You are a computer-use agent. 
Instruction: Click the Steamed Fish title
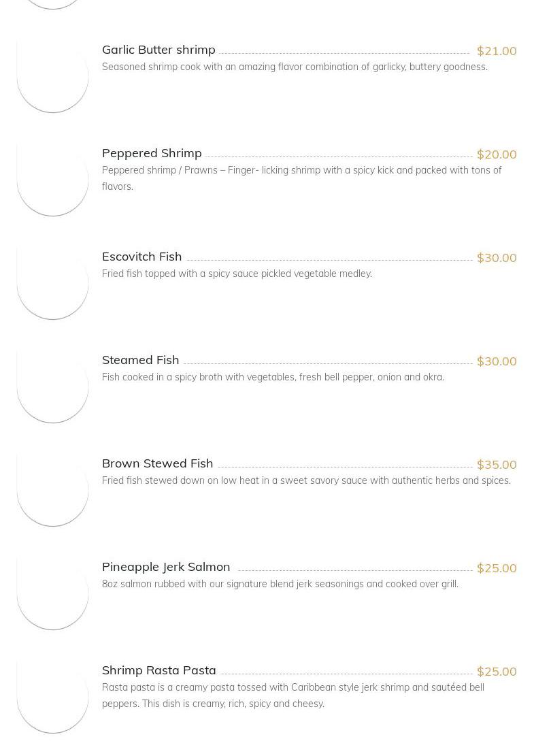pyautogui.click(x=140, y=360)
